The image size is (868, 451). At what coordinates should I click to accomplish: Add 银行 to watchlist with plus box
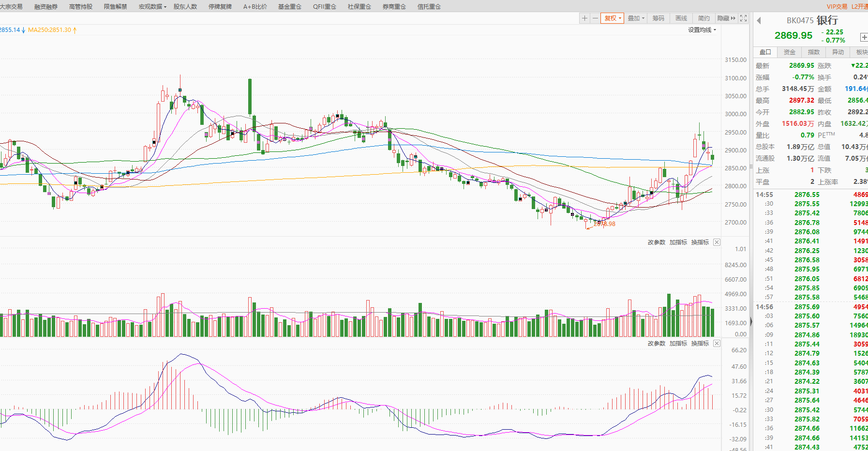click(864, 37)
